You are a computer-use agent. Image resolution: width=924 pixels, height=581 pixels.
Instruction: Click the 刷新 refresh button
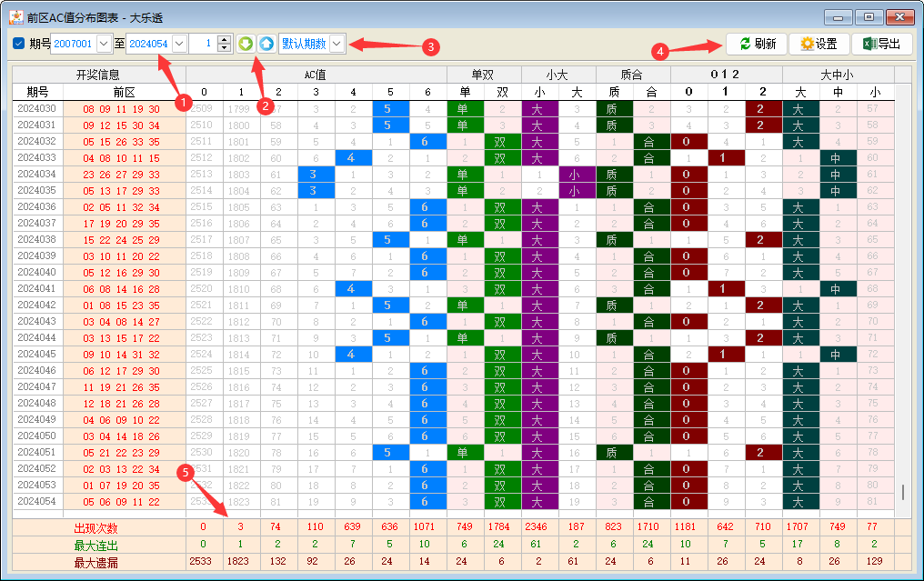[756, 44]
